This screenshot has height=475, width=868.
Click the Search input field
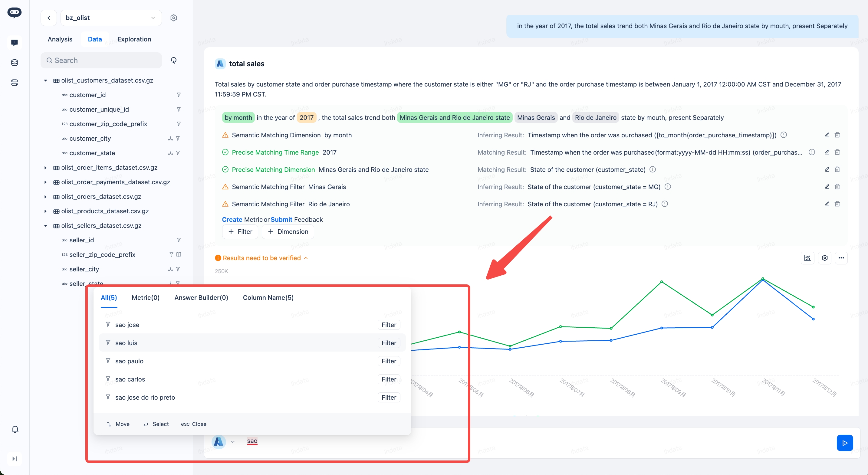[x=101, y=60]
